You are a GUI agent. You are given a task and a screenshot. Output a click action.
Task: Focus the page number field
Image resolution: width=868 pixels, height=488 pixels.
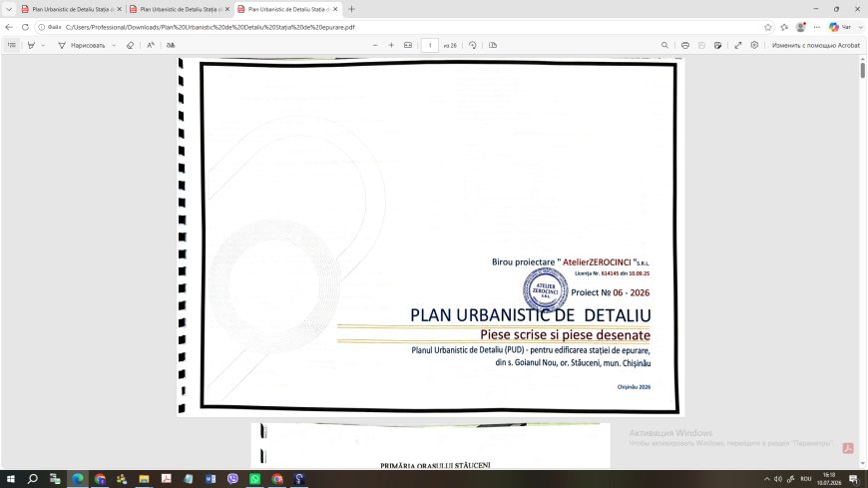430,46
